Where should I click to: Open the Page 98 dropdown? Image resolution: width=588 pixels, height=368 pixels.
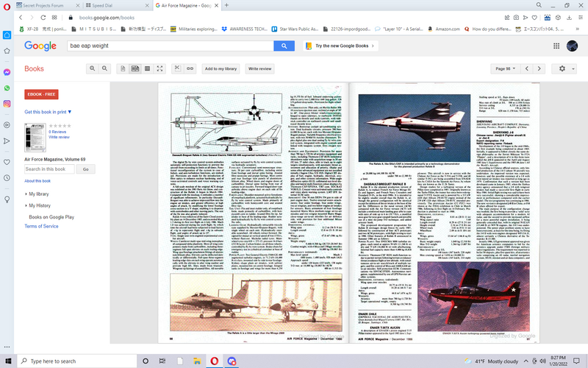pos(506,68)
